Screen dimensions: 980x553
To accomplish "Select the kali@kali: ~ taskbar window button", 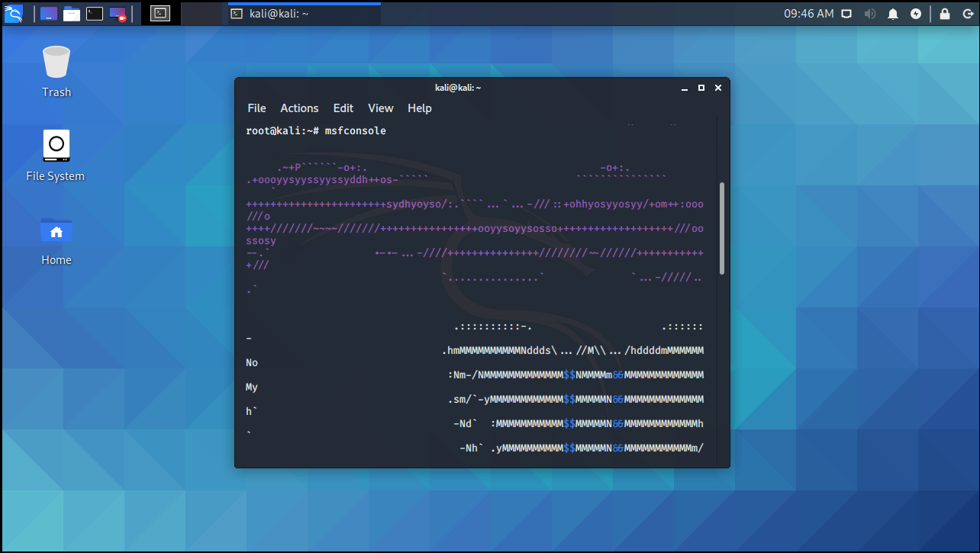I will [304, 14].
